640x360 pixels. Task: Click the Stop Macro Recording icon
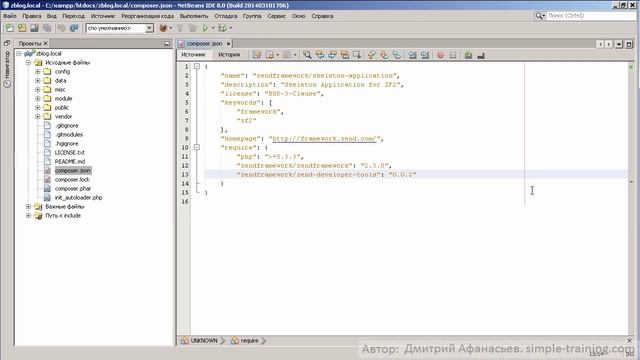click(453, 55)
